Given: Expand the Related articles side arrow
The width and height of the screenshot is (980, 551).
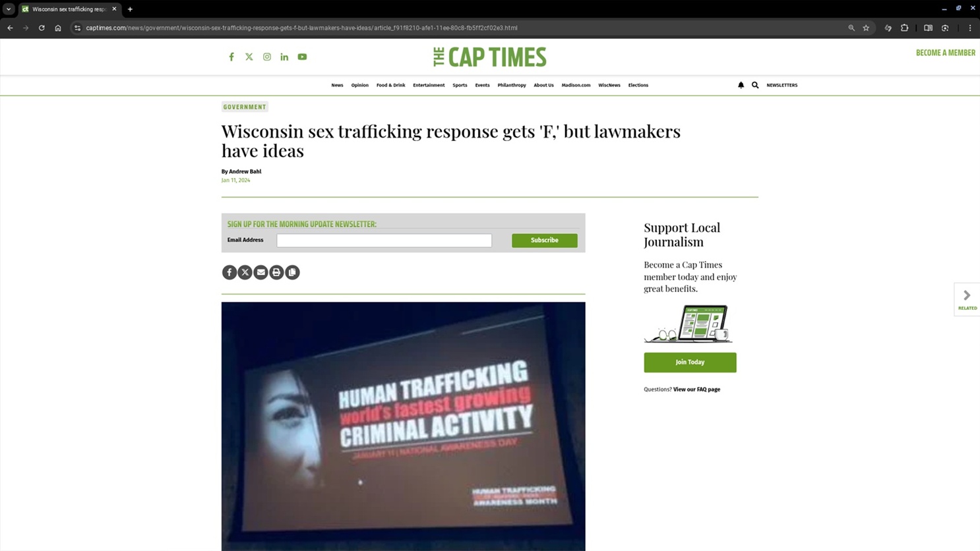Looking at the screenshot, I should pos(967,299).
